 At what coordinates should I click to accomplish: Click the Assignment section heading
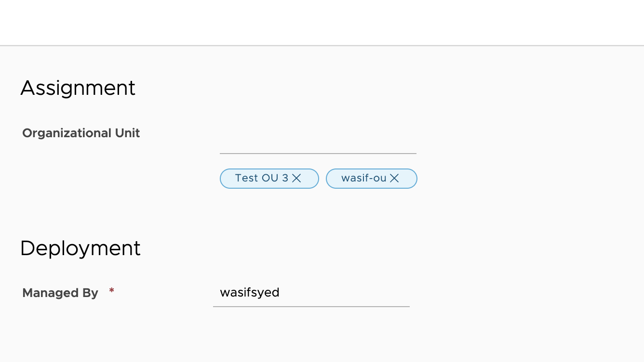tap(78, 88)
